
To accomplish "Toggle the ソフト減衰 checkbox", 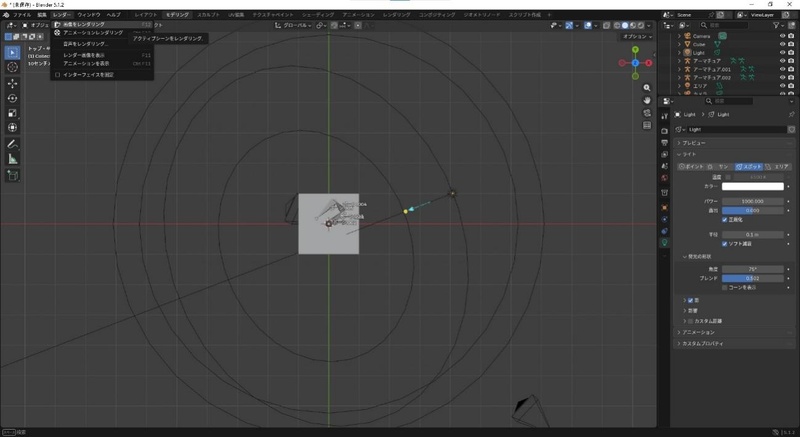I will point(724,244).
